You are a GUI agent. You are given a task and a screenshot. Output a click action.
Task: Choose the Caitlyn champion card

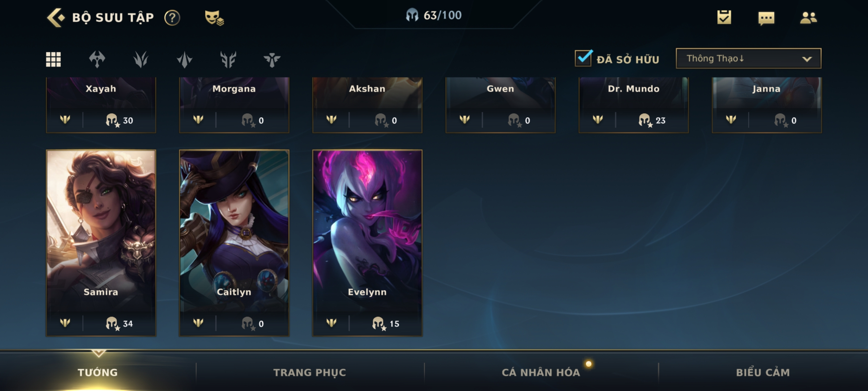pos(234,243)
